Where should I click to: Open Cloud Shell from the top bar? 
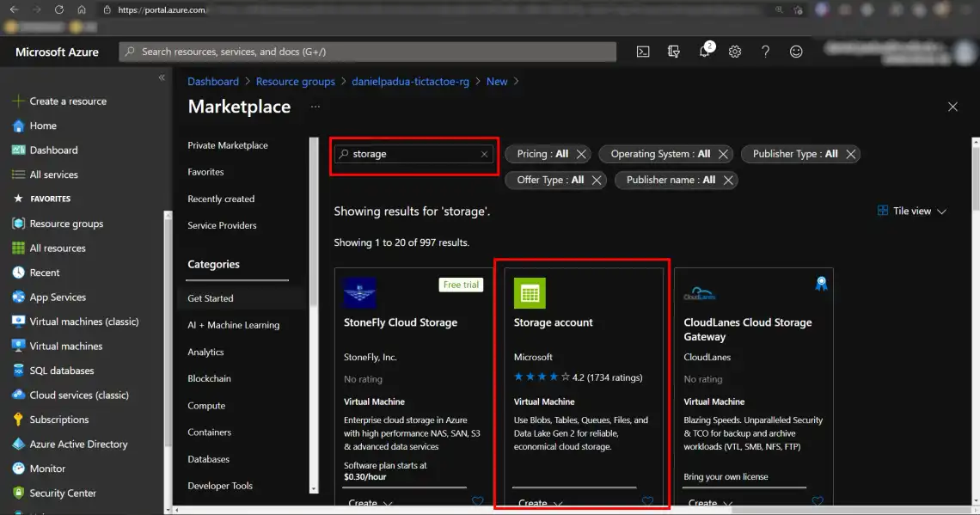642,51
